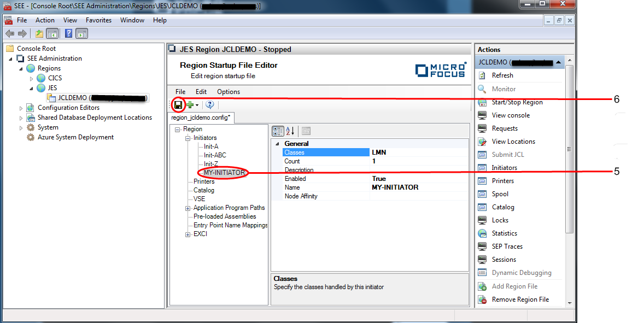Collapse the JCLDEMO actions header
The width and height of the screenshot is (644, 323).
(x=559, y=62)
